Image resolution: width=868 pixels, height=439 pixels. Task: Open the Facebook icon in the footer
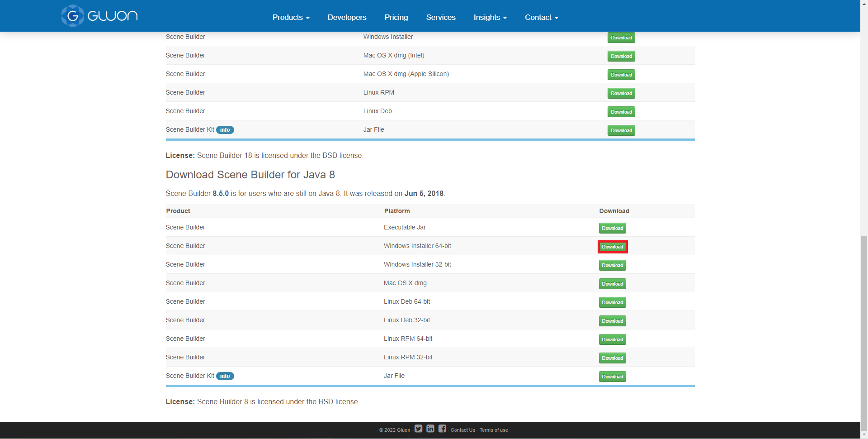point(442,429)
